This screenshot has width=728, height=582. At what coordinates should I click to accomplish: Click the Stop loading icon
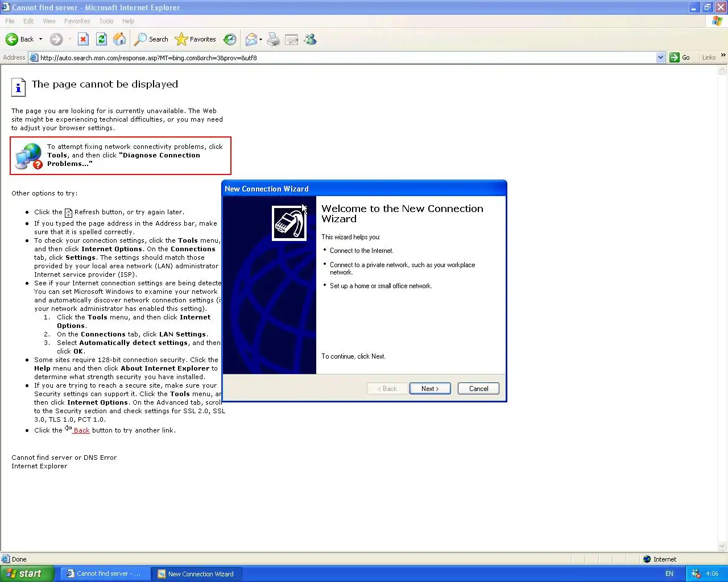pos(83,39)
